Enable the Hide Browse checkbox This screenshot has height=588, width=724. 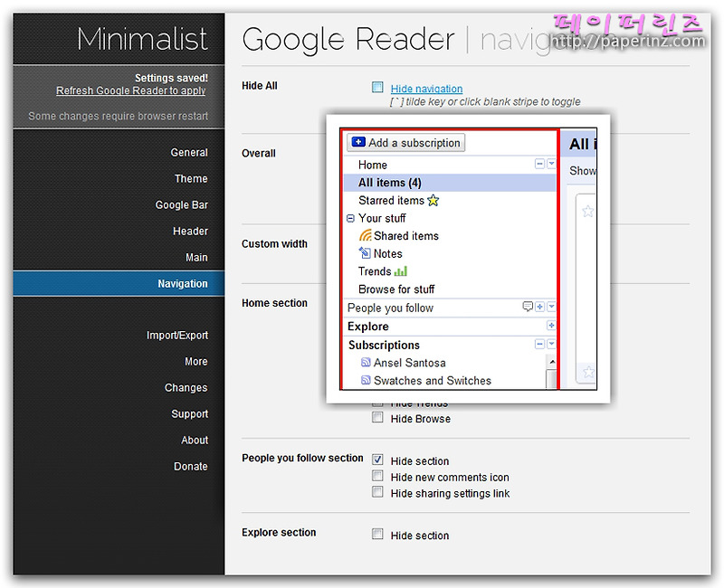click(377, 418)
